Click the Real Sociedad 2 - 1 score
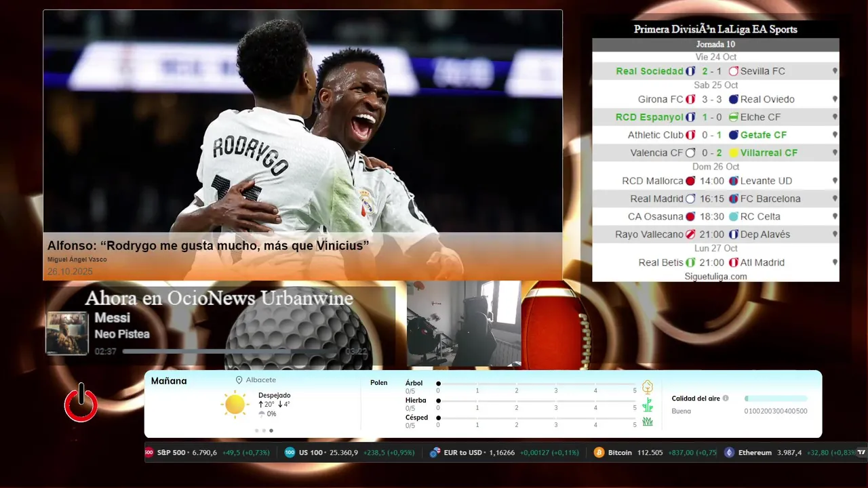 point(712,71)
